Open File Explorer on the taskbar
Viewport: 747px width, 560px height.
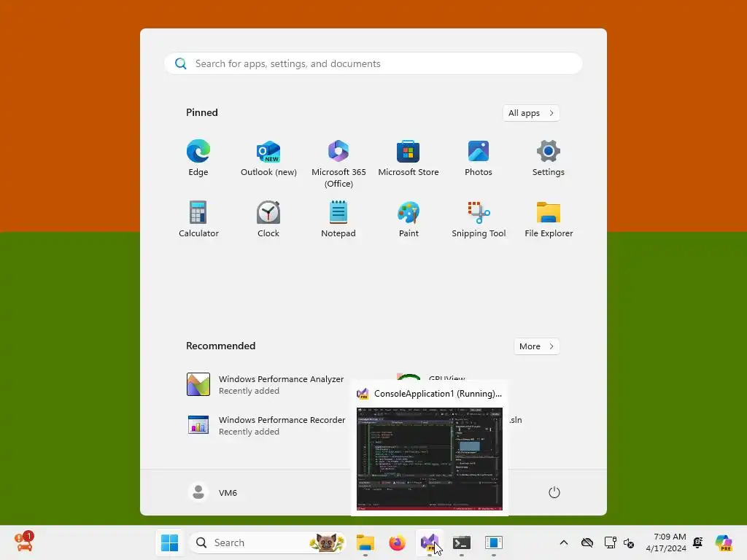pyautogui.click(x=365, y=542)
